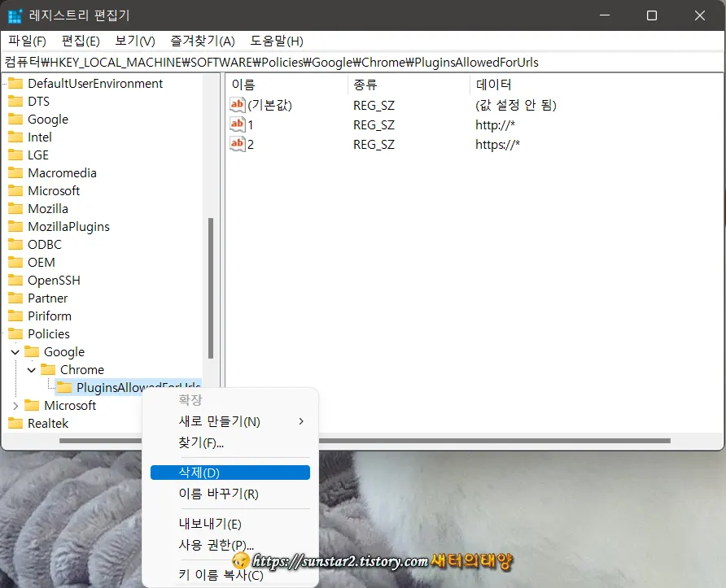Click the PluginsAllowedForUrls folder icon

[x=64, y=388]
